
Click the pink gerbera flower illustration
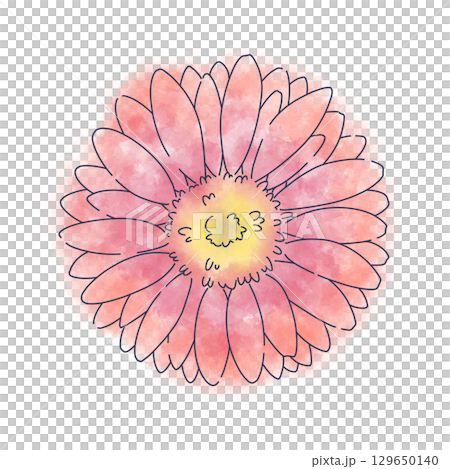224,219
